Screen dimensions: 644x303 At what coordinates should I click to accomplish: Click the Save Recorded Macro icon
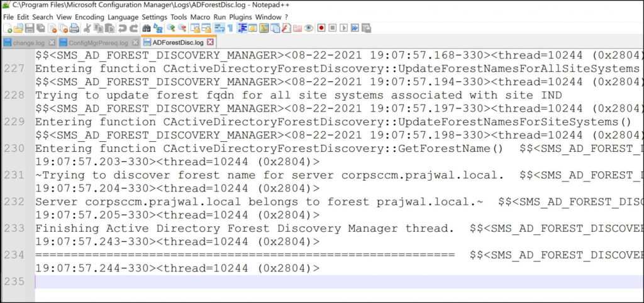[x=367, y=28]
